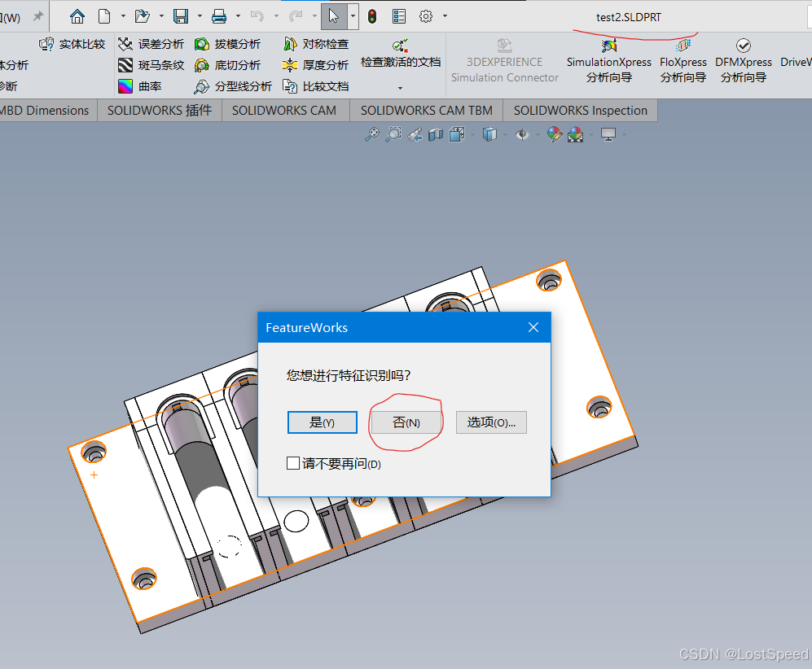
Task: Switch to MBD Dimensions tab
Action: (x=45, y=111)
